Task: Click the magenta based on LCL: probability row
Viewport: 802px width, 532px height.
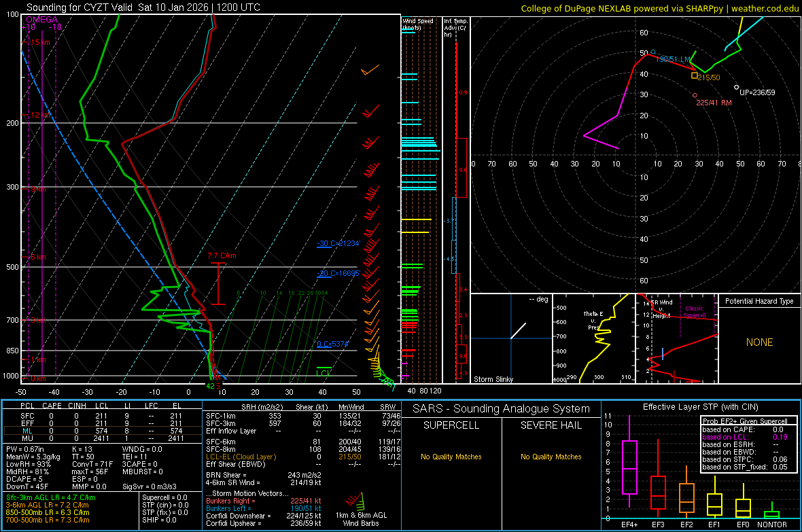Action: [x=745, y=437]
